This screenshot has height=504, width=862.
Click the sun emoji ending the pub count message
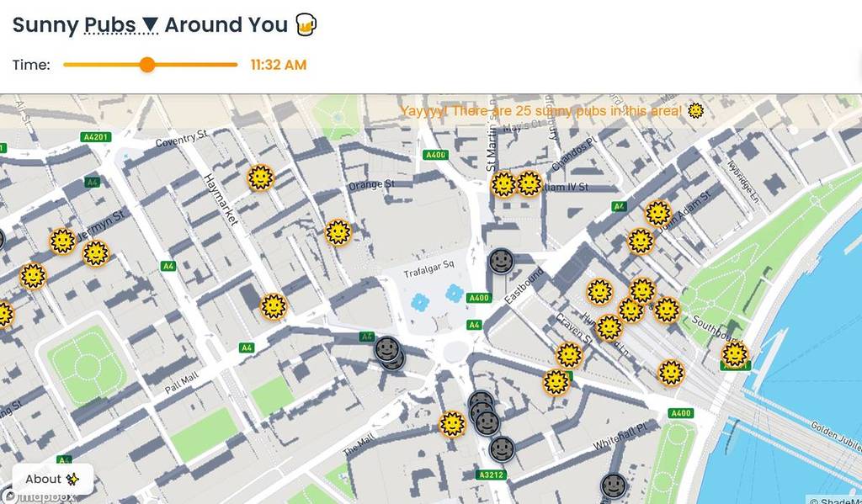pos(695,109)
